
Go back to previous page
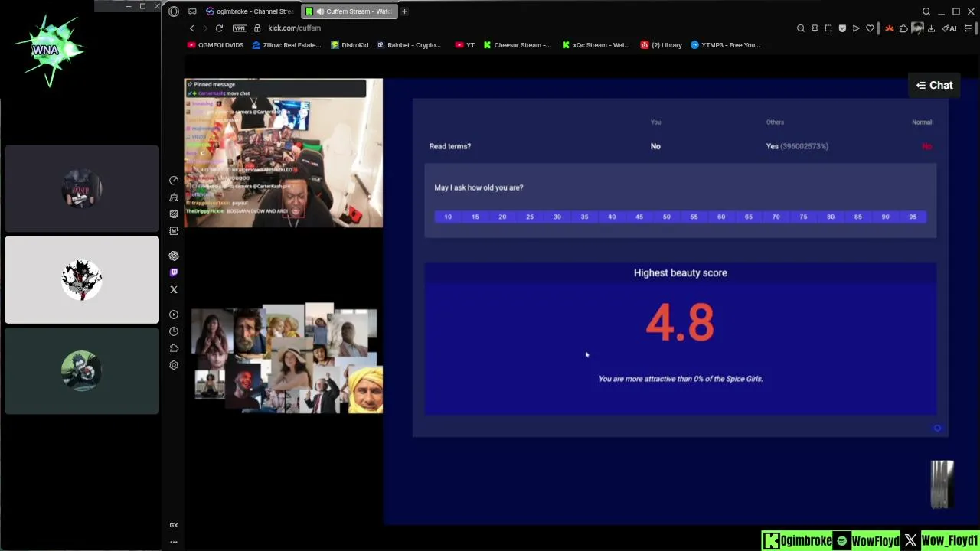coord(192,28)
